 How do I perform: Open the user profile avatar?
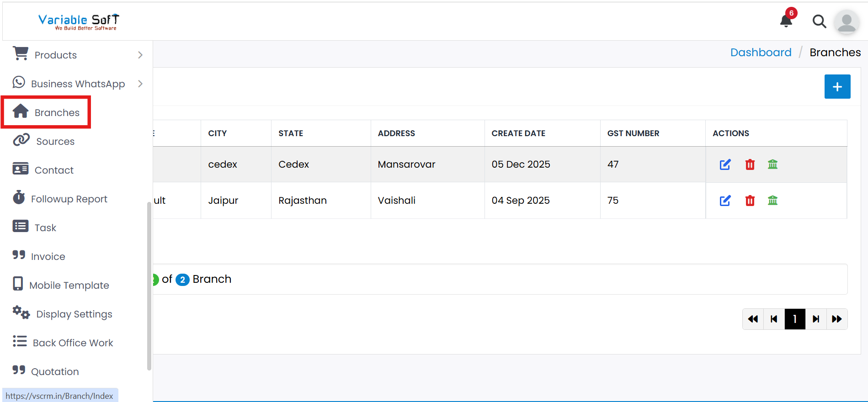(846, 22)
